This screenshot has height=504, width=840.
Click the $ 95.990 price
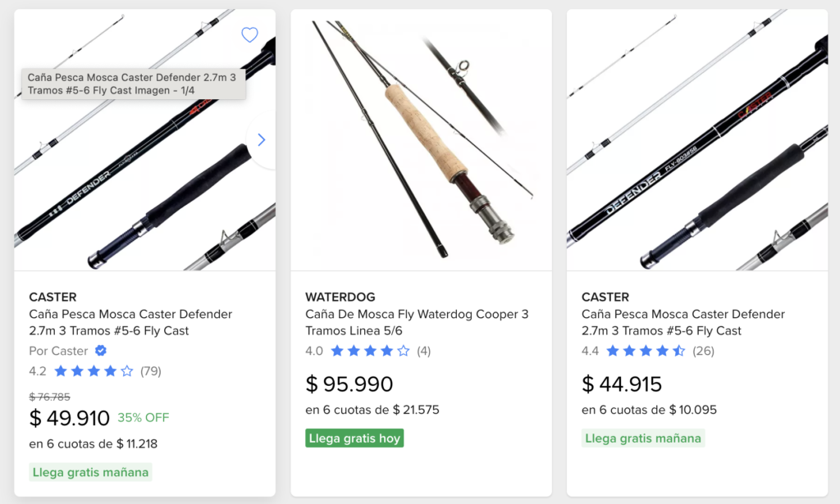point(349,384)
